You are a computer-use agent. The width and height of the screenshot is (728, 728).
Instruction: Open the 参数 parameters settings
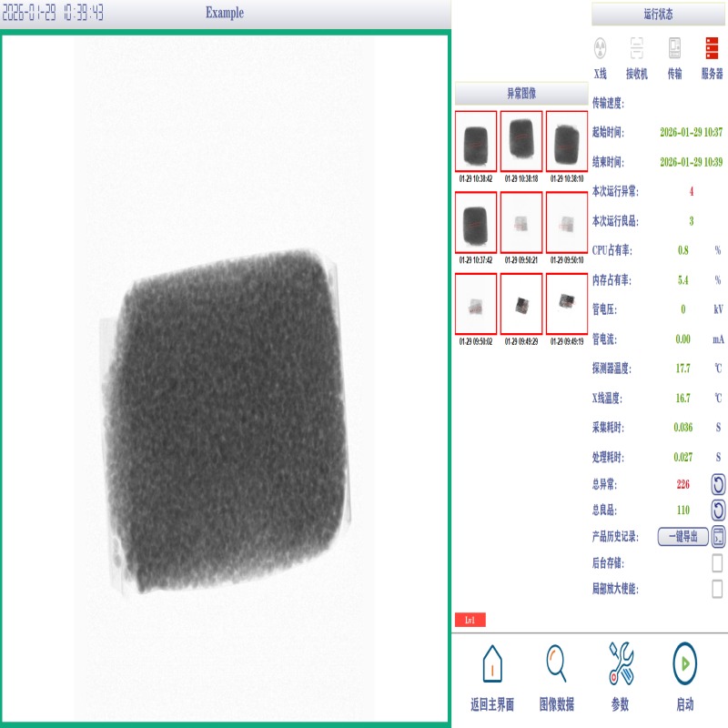coord(620,678)
